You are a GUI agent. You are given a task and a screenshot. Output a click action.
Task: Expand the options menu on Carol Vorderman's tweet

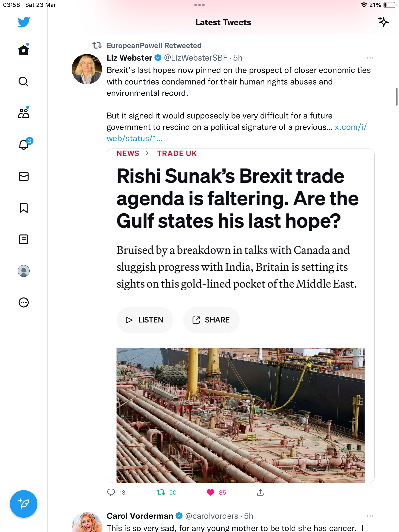coord(370,516)
